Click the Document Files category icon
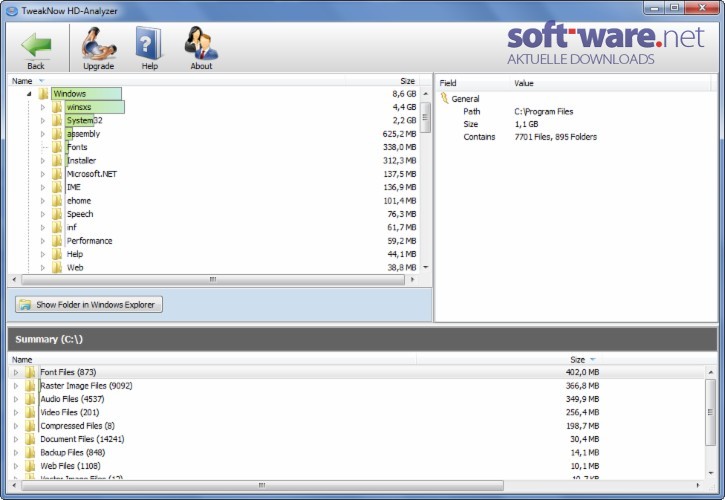This screenshot has height=500, width=725. coord(30,439)
